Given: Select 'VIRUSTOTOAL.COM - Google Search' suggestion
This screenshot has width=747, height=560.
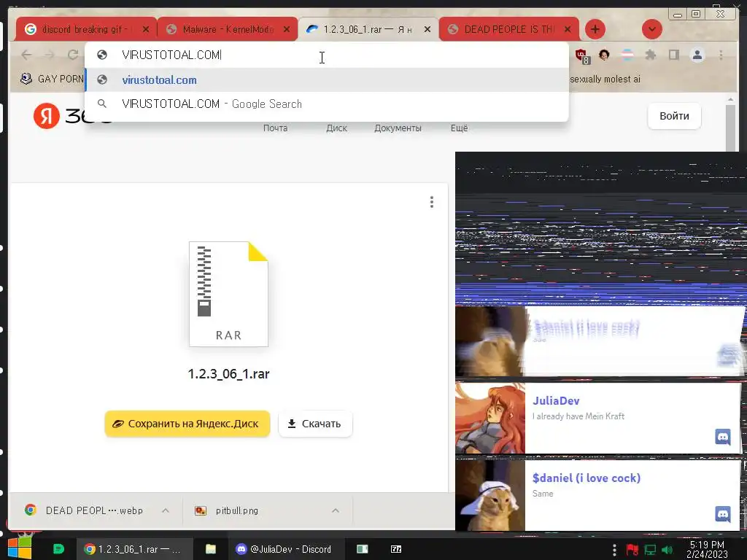Looking at the screenshot, I should [x=326, y=104].
